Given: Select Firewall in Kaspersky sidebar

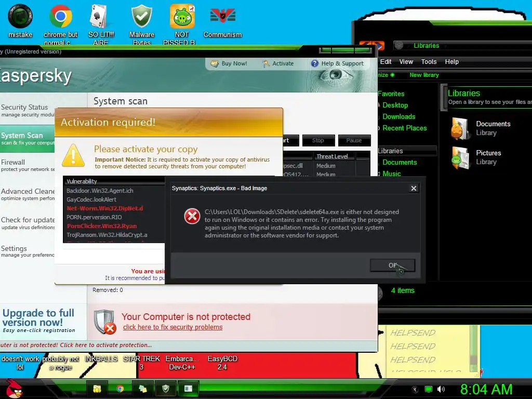Looking at the screenshot, I should [x=27, y=165].
